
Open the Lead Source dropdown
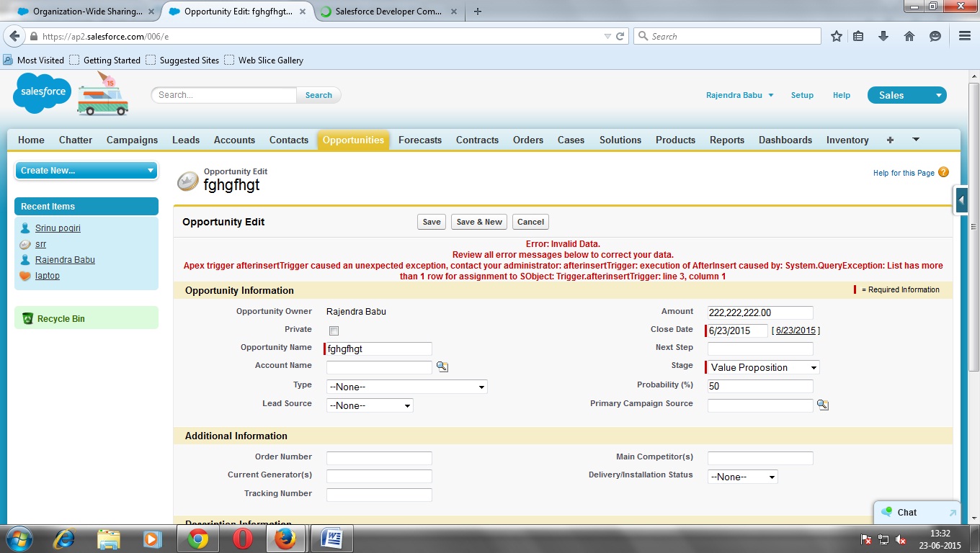(370, 405)
